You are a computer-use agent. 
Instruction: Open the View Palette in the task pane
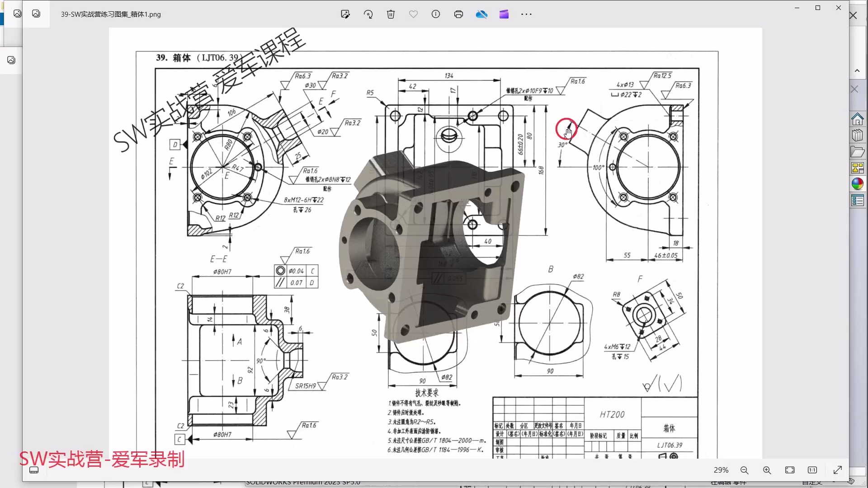(858, 168)
